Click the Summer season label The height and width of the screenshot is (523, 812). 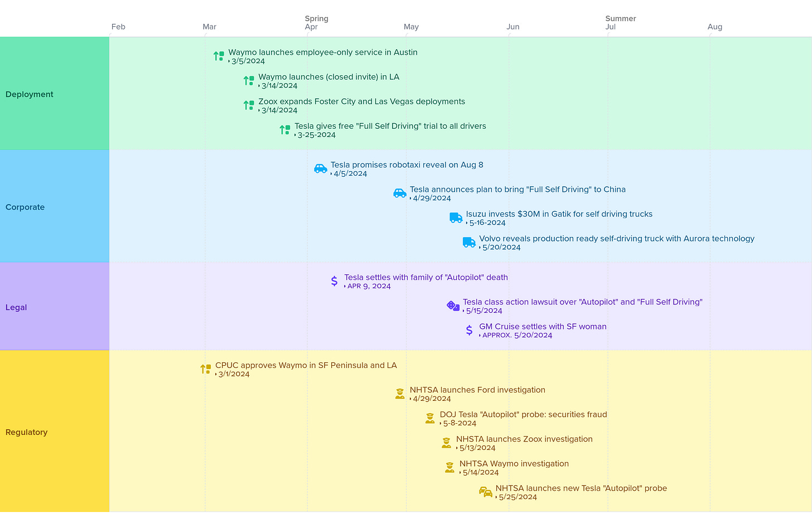(621, 18)
